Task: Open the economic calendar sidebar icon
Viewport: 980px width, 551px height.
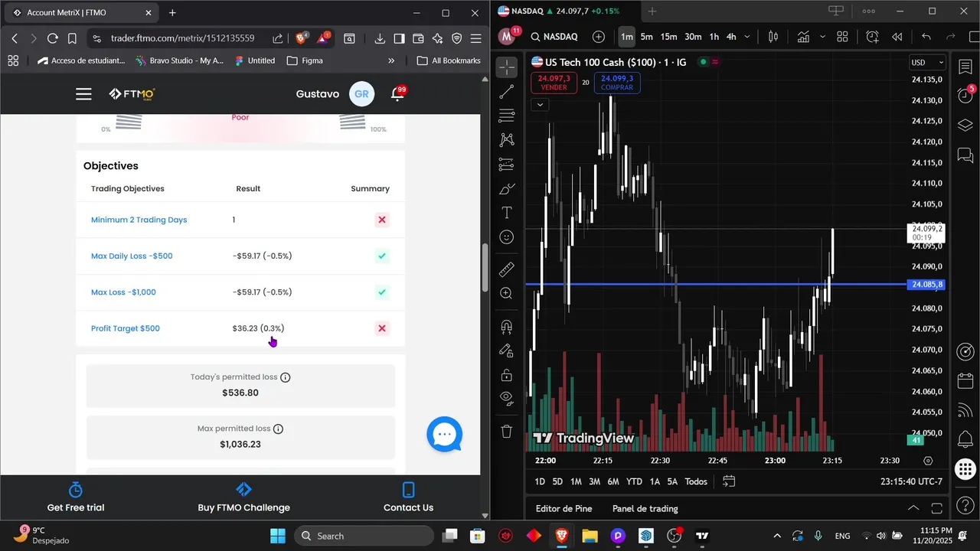Action: click(965, 380)
